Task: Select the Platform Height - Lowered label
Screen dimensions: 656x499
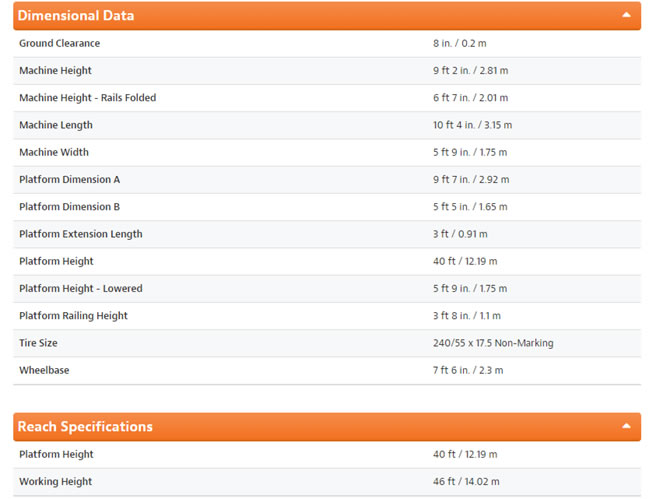Action: tap(81, 289)
